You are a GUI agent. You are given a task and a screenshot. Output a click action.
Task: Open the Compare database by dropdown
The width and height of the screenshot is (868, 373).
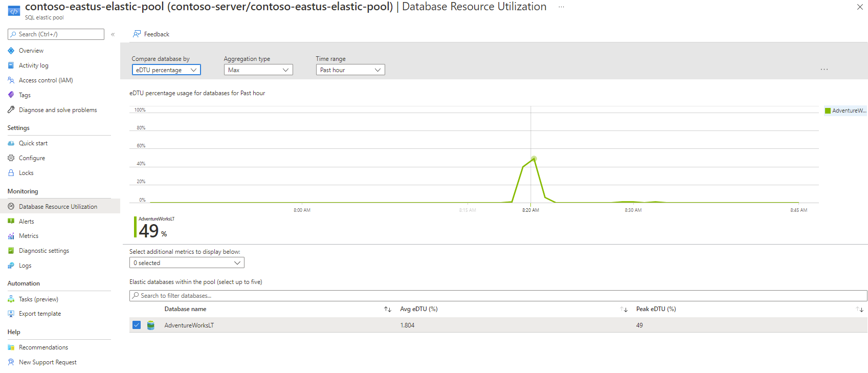coord(166,70)
